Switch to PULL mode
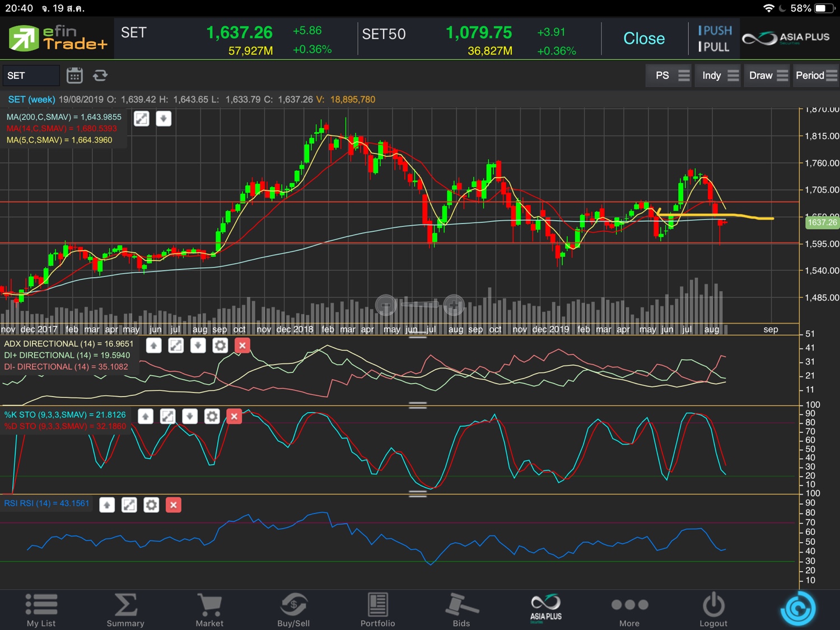 715,47
